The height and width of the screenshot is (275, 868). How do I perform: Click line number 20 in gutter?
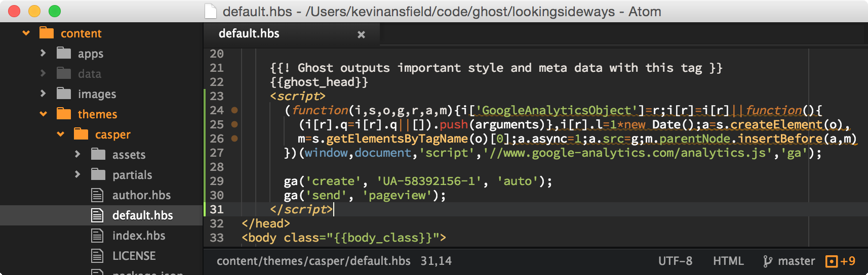click(217, 54)
